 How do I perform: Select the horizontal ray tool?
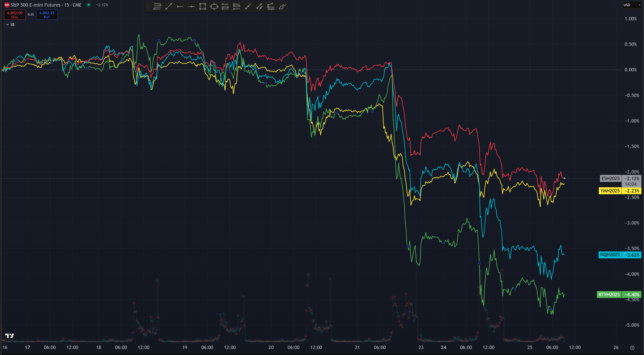click(180, 7)
